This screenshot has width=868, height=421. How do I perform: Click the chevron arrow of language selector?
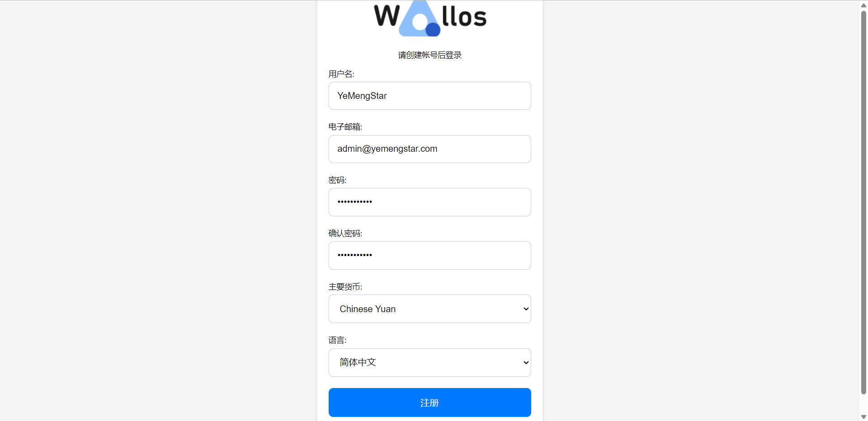tap(526, 363)
